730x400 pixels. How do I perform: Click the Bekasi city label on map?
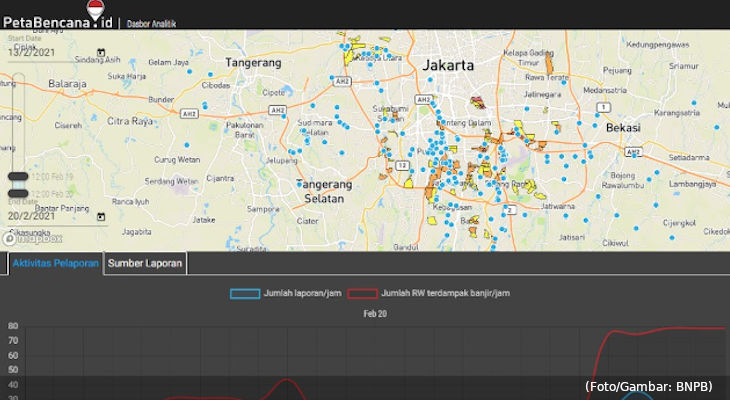click(x=621, y=130)
